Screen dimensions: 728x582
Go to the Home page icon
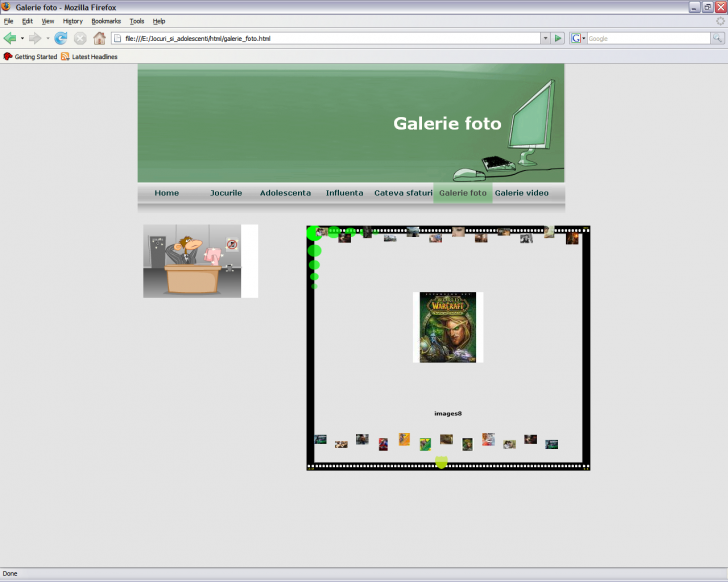pos(99,39)
